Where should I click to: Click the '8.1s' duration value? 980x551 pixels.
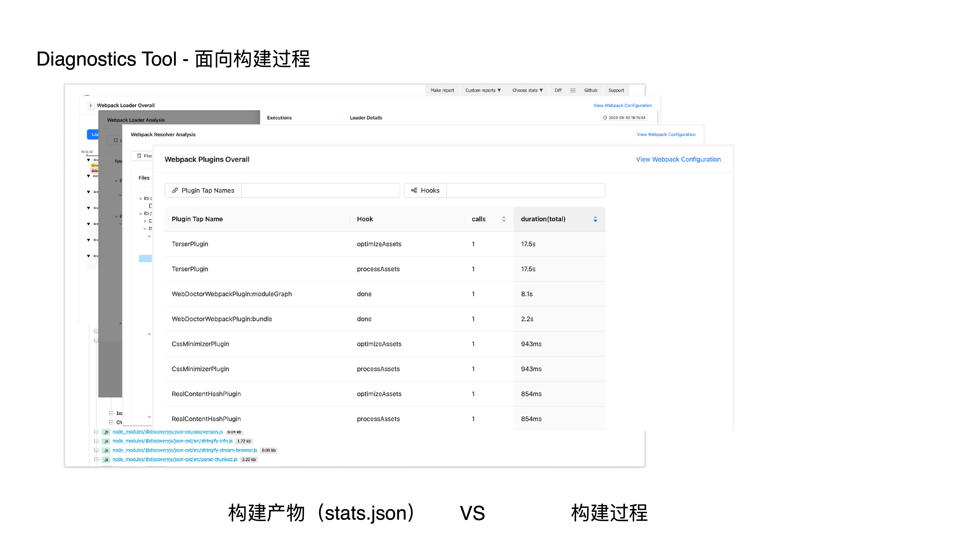(526, 294)
